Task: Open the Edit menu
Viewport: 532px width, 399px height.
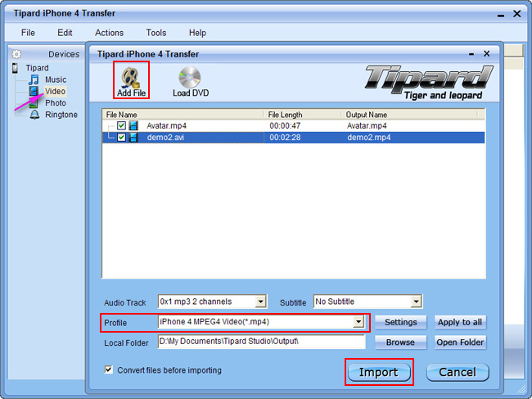Action: click(x=65, y=33)
